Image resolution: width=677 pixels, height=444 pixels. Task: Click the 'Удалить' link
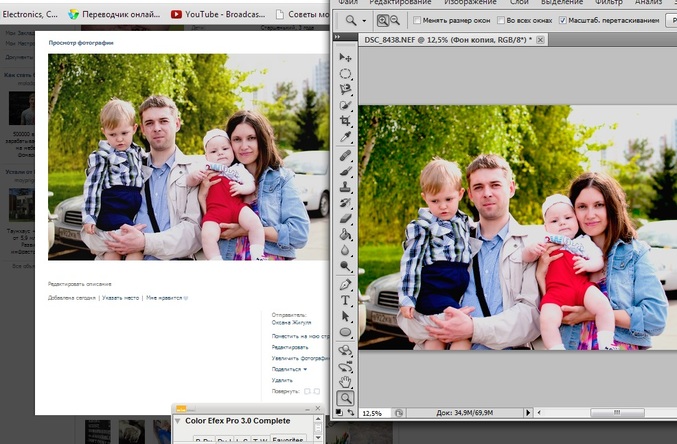pyautogui.click(x=282, y=380)
